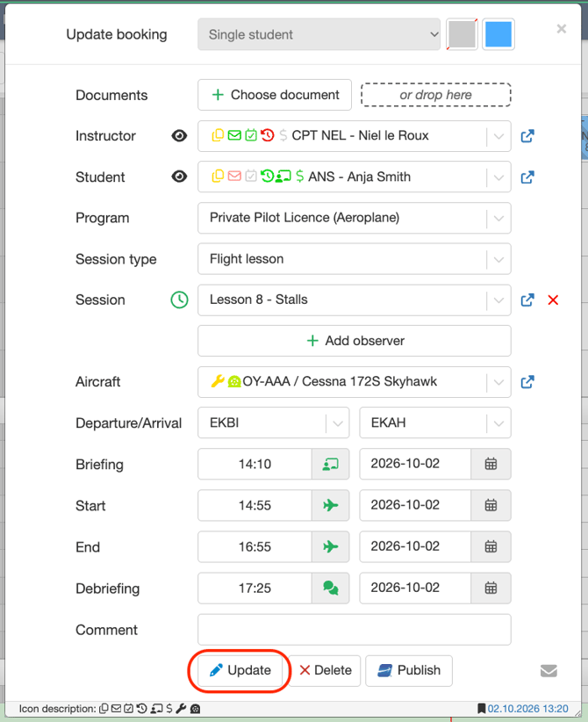This screenshot has height=722, width=588.
Task: Click wrench icon in icon description legend
Action: 181,709
